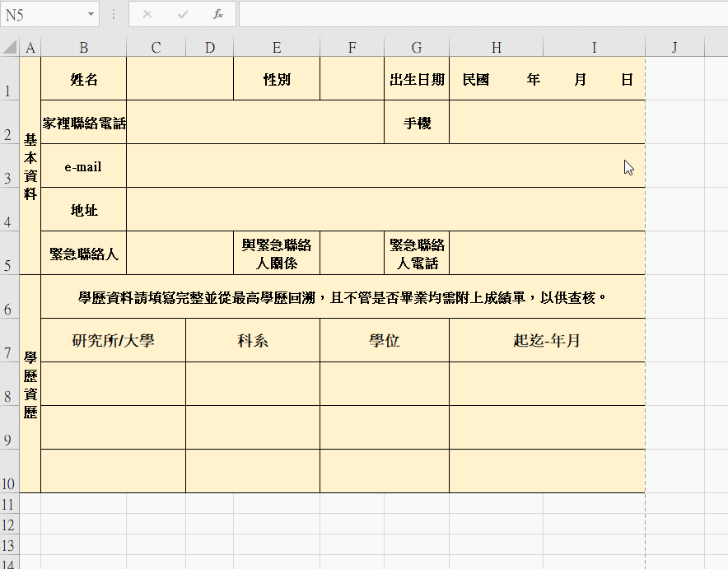Click the 姓名 label cell
The image size is (728, 569).
pos(84,79)
